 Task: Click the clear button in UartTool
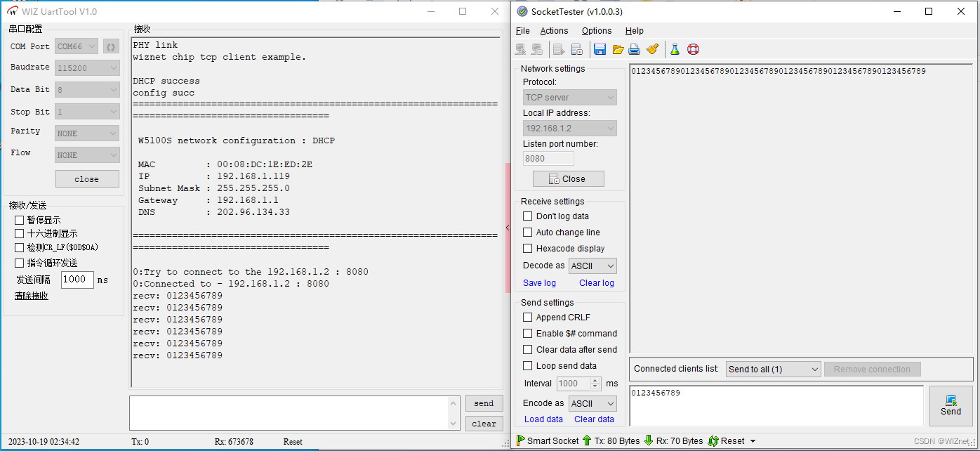[484, 423]
